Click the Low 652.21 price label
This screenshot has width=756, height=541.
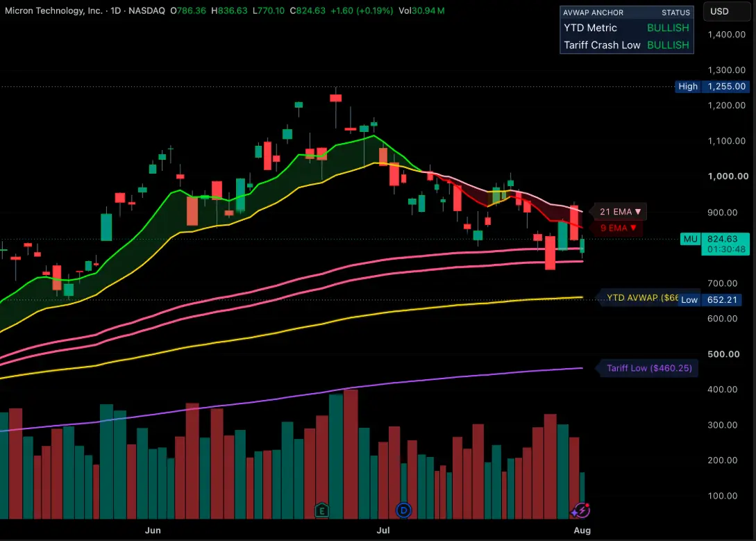[709, 300]
